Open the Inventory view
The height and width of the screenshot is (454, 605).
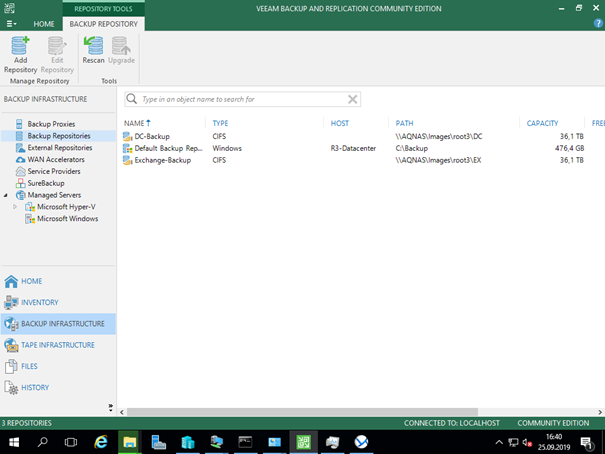[39, 303]
